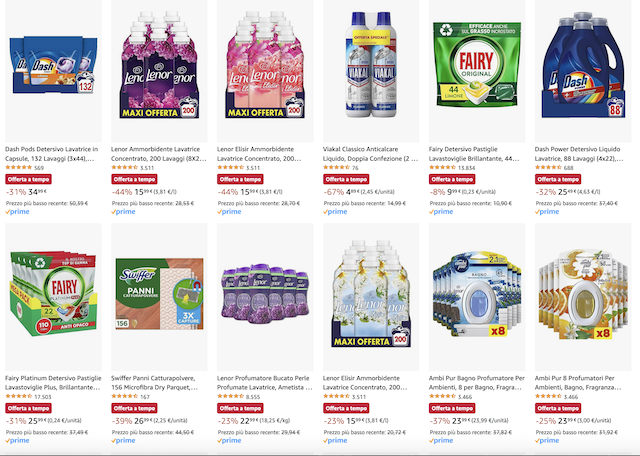Image resolution: width=640 pixels, height=456 pixels.
Task: Click star rating beside 17.503 reviews
Action: click(x=18, y=396)
